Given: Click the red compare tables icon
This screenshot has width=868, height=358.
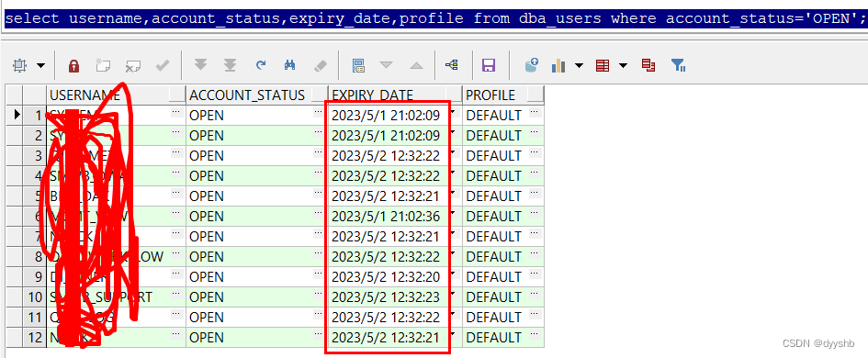Looking at the screenshot, I should point(648,65).
